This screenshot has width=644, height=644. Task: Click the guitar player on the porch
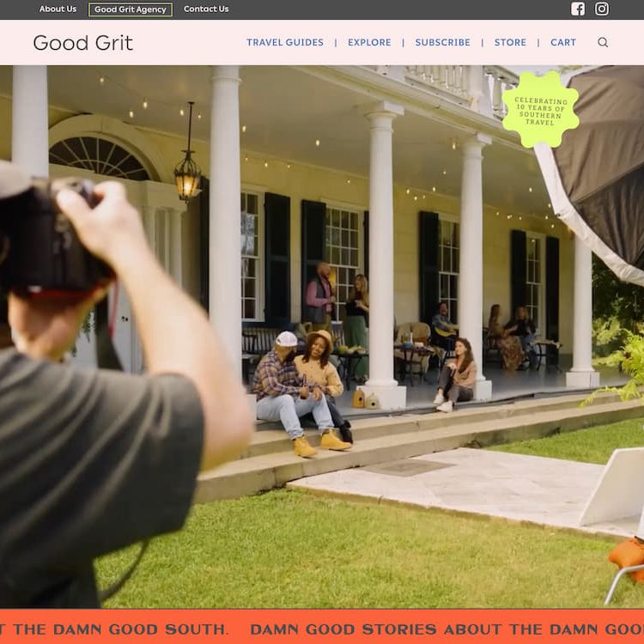tap(442, 325)
